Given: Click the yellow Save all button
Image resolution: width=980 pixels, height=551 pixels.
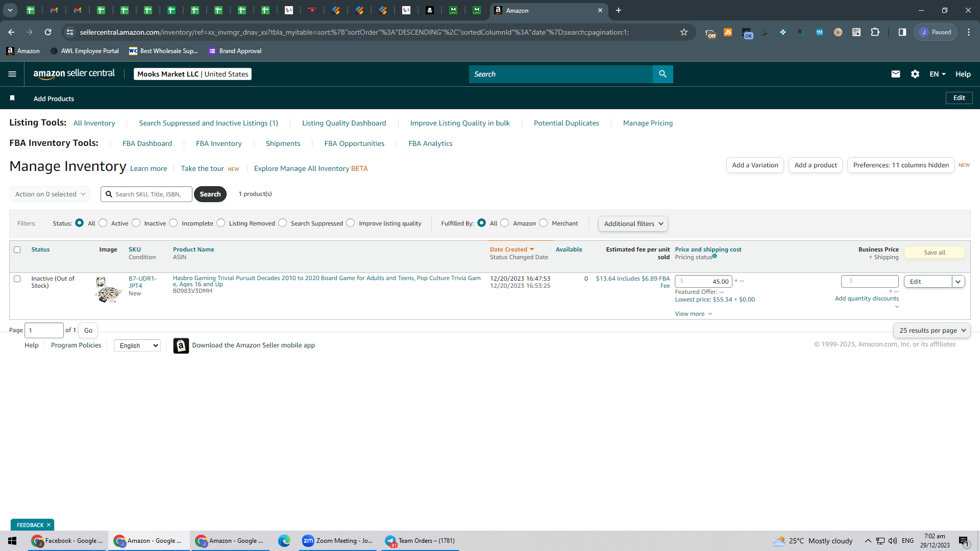Looking at the screenshot, I should [935, 253].
